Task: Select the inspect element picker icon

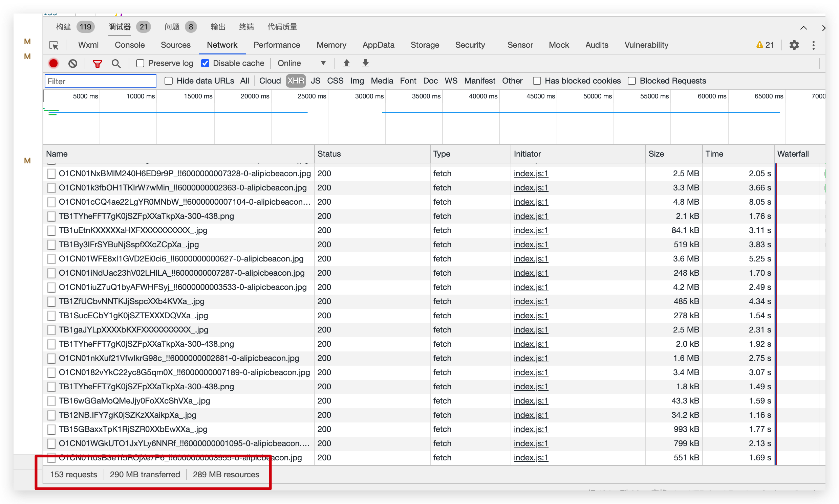Action: pyautogui.click(x=54, y=45)
